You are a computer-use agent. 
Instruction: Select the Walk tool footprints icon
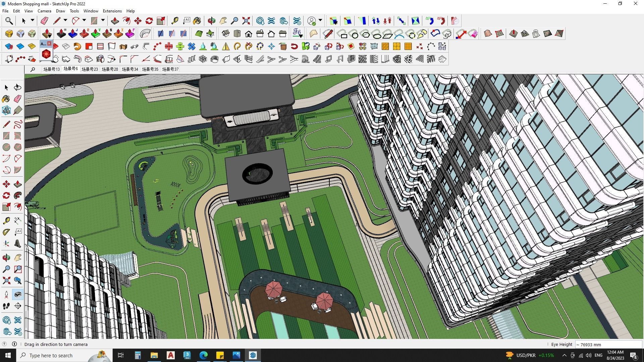click(6, 305)
